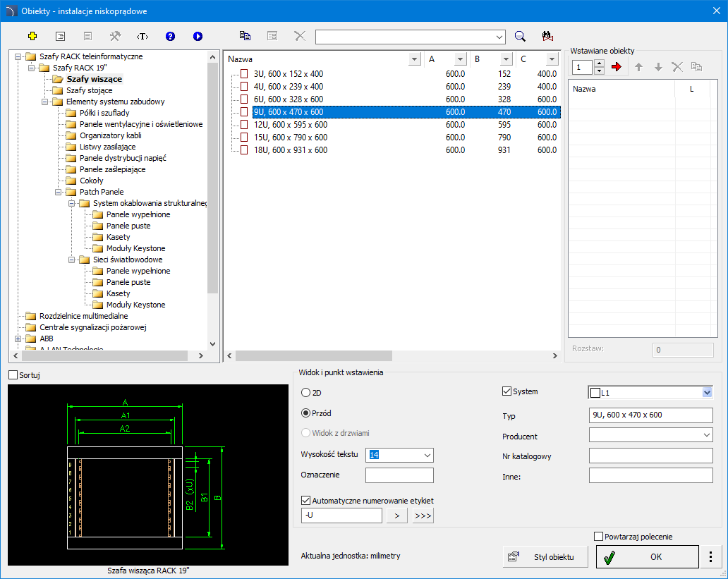
Task: Click the Styl obiektu button
Action: coord(545,557)
